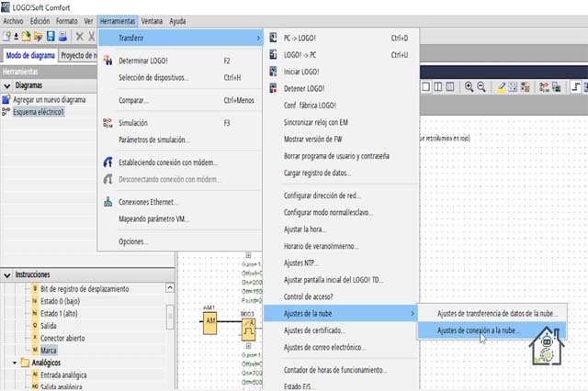Choose Ajustes de conexión a la nube
This screenshot has height=391, width=588.
coord(479,330)
